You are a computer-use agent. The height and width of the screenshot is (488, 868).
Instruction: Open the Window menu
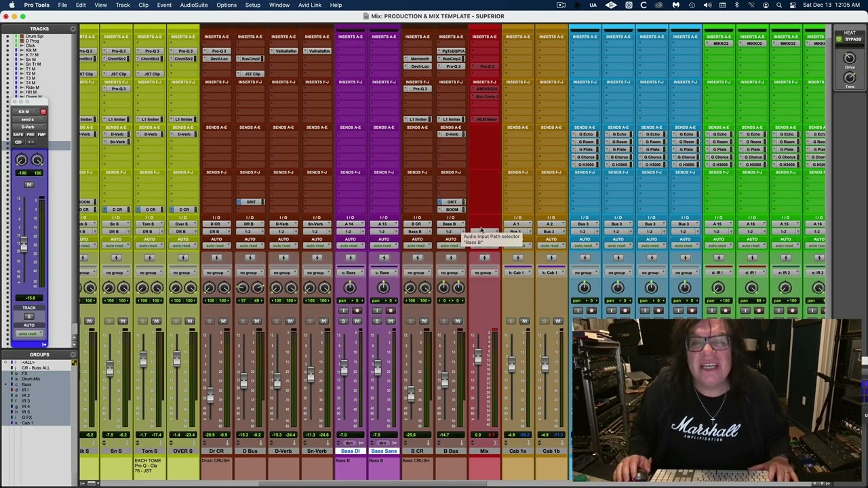279,5
